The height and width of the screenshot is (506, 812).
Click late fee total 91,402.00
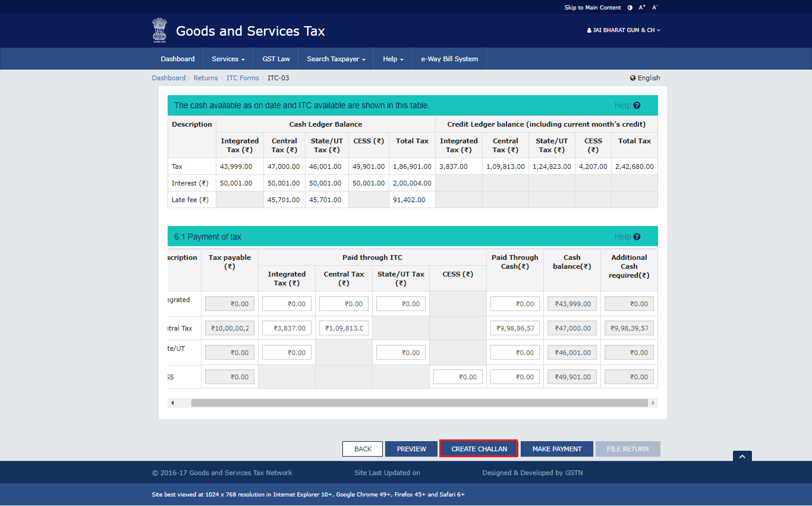click(409, 200)
